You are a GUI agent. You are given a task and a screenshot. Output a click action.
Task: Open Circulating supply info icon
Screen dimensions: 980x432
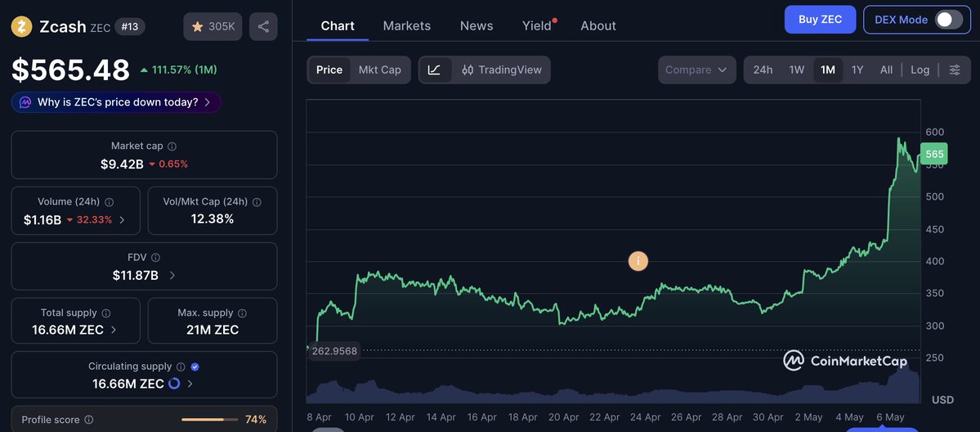click(181, 367)
